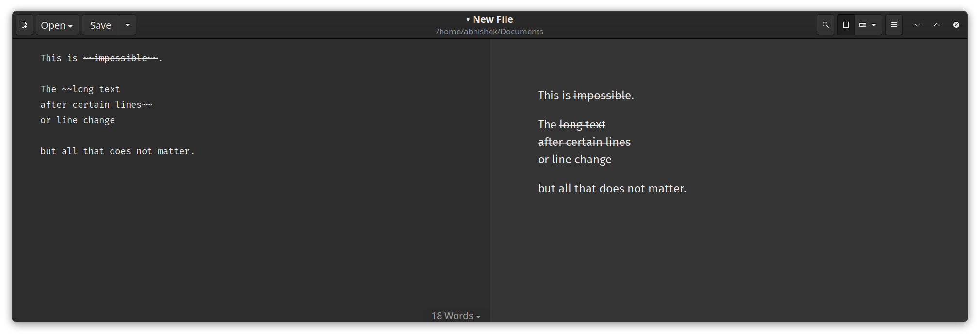Create a new document

pos(24,25)
